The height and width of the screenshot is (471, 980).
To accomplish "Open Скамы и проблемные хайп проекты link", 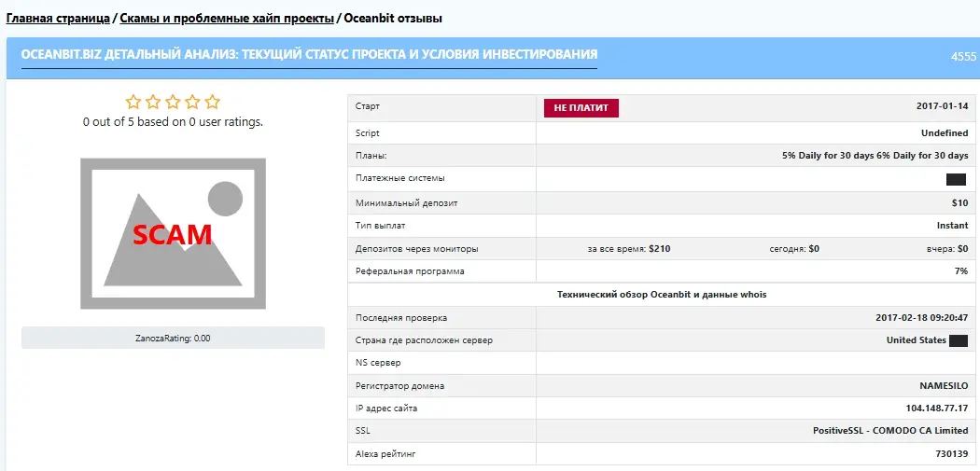I will (226, 18).
